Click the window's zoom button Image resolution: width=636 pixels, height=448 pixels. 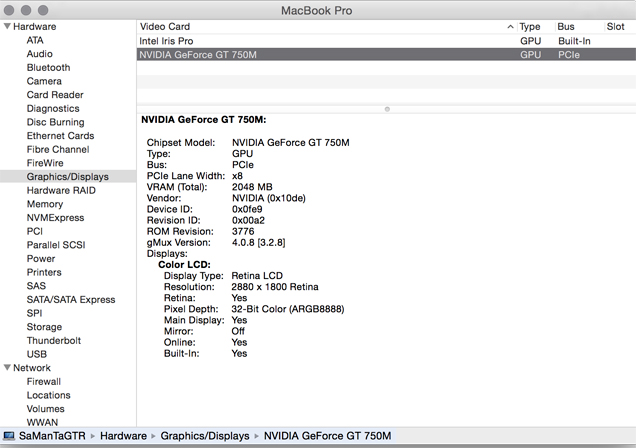click(x=43, y=10)
